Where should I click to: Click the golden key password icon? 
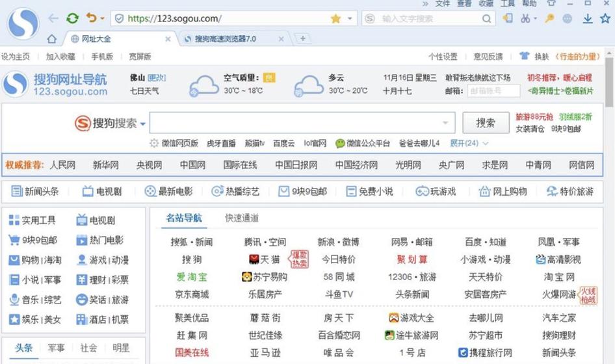[x=549, y=18]
